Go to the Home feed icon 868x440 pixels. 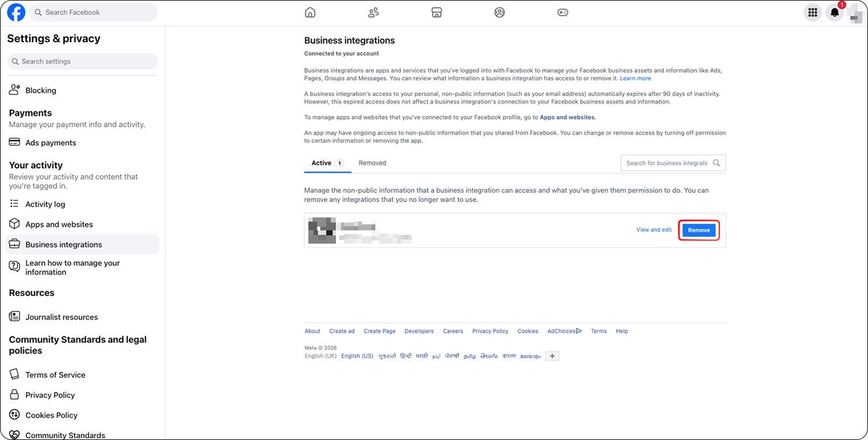(x=310, y=12)
